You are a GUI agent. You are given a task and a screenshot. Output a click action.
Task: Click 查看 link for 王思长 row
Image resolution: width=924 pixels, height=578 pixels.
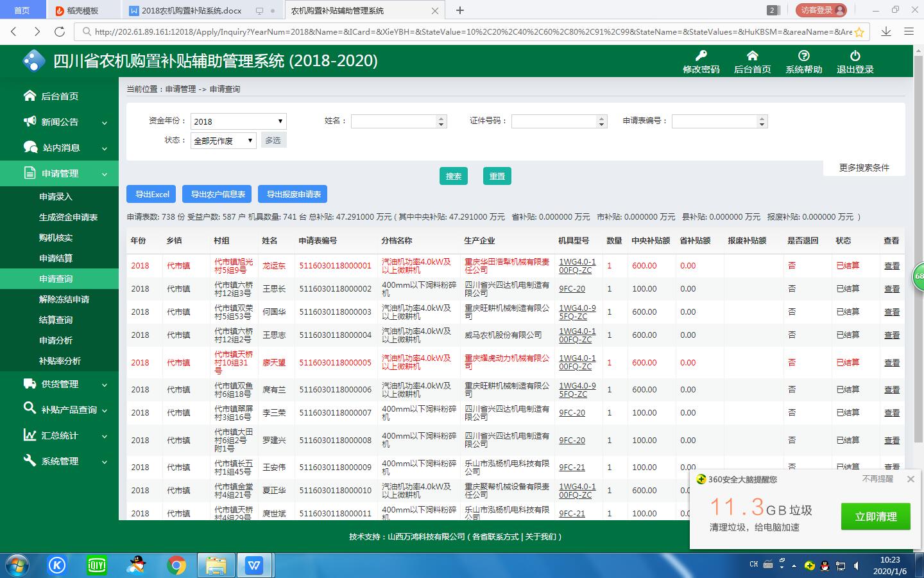coord(892,289)
